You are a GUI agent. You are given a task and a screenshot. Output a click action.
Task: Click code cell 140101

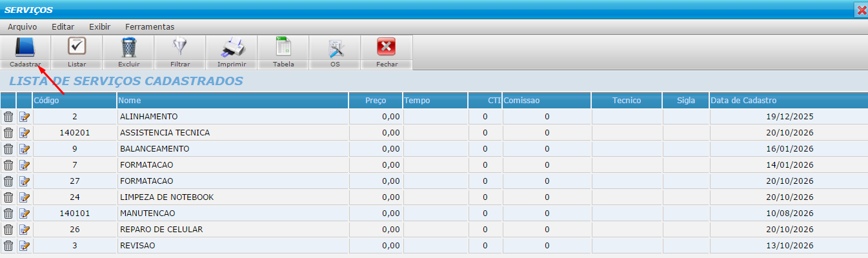click(74, 213)
